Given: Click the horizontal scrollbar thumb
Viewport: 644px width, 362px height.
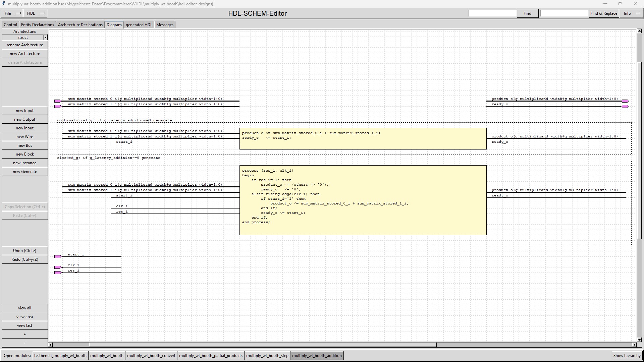Looking at the screenshot, I should pyautogui.click(x=262, y=345).
